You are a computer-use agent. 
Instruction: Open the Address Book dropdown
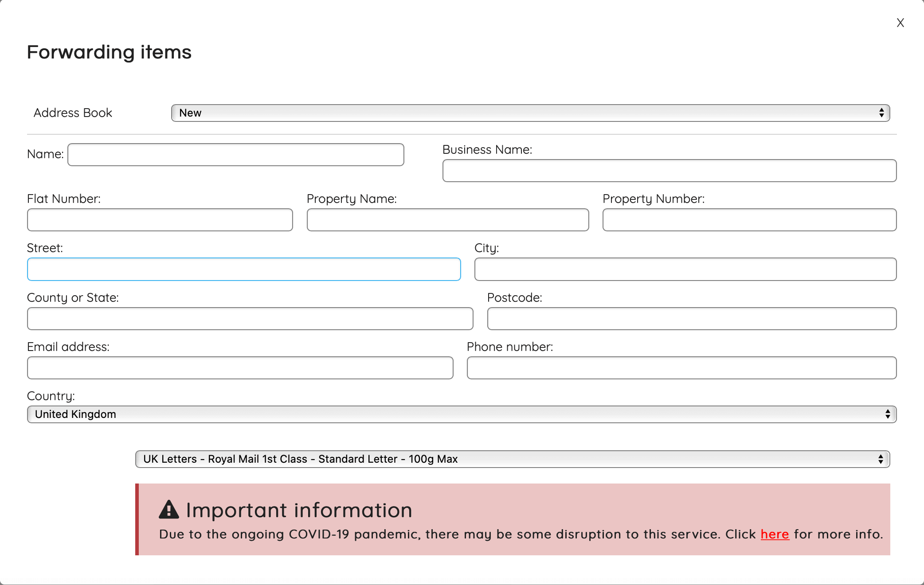click(530, 113)
